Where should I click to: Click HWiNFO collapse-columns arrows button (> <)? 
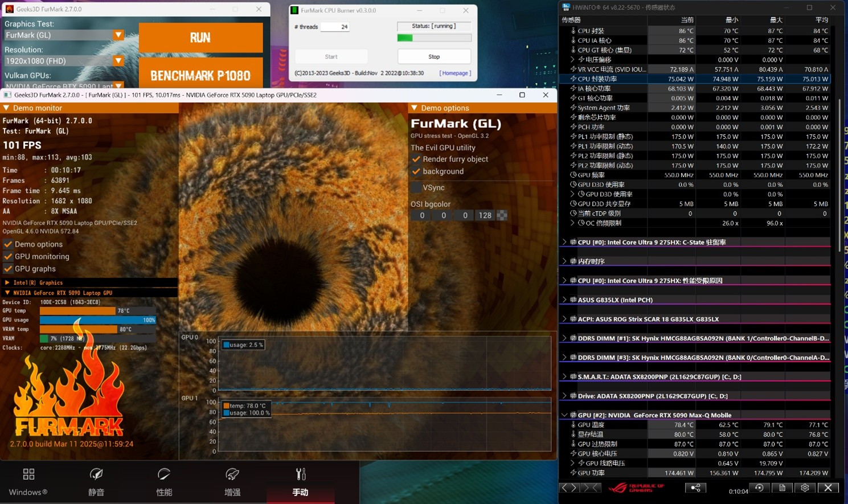pos(591,488)
